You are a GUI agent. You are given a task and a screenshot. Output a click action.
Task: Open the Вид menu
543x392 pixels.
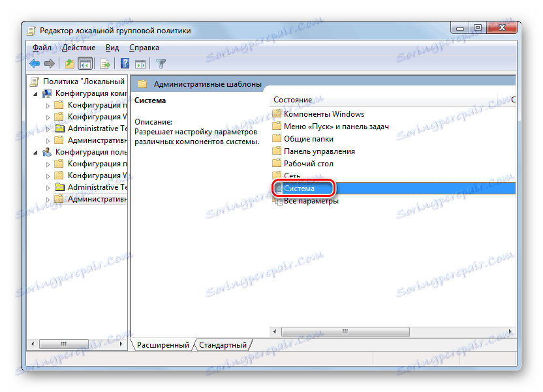tap(112, 48)
